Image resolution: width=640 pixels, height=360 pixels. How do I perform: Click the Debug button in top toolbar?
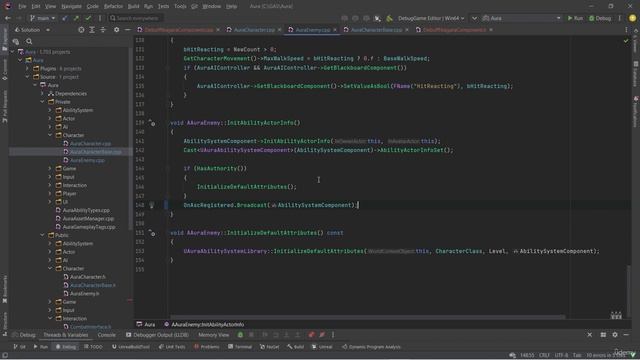pyautogui.click(x=600, y=18)
